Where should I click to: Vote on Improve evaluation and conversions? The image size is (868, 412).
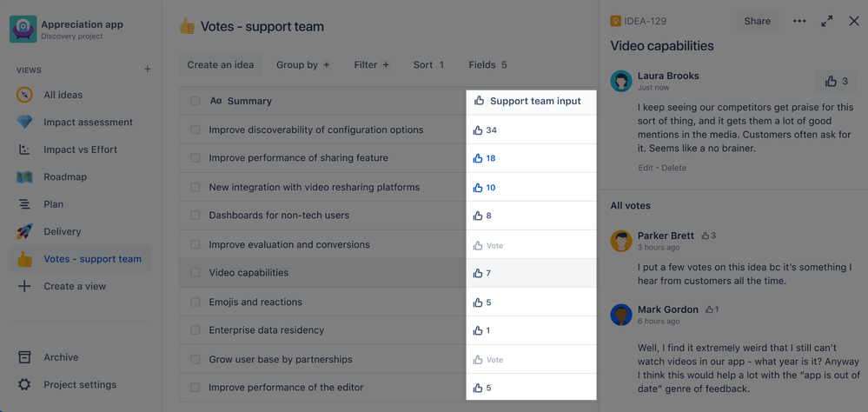pyautogui.click(x=488, y=245)
